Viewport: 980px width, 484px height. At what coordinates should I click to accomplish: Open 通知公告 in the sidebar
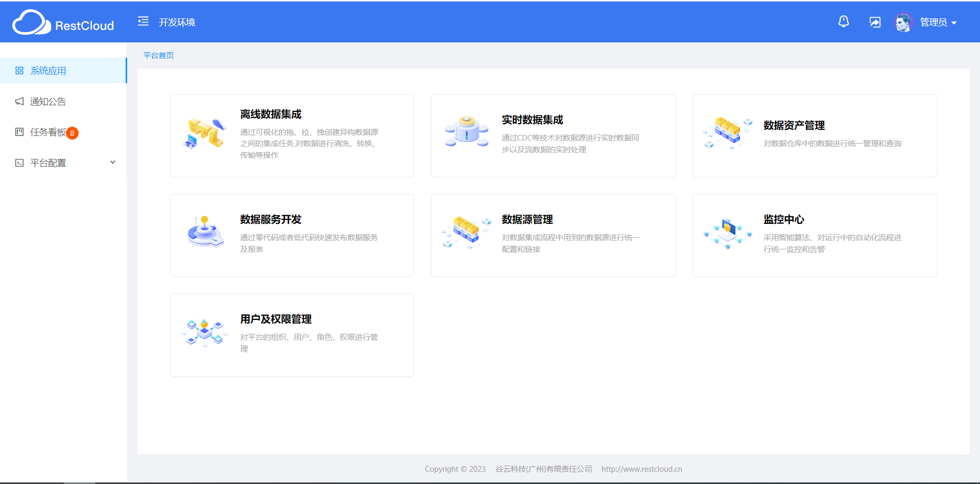[x=63, y=101]
